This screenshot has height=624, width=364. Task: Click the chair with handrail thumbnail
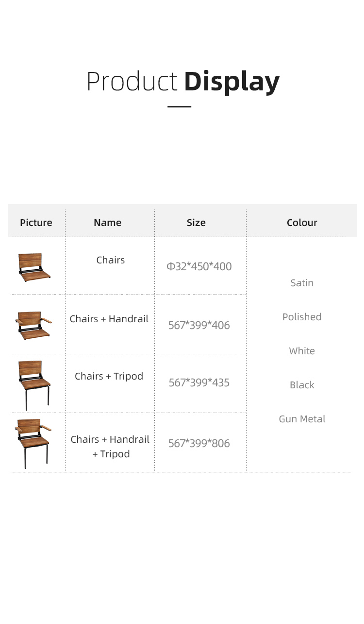(33, 326)
